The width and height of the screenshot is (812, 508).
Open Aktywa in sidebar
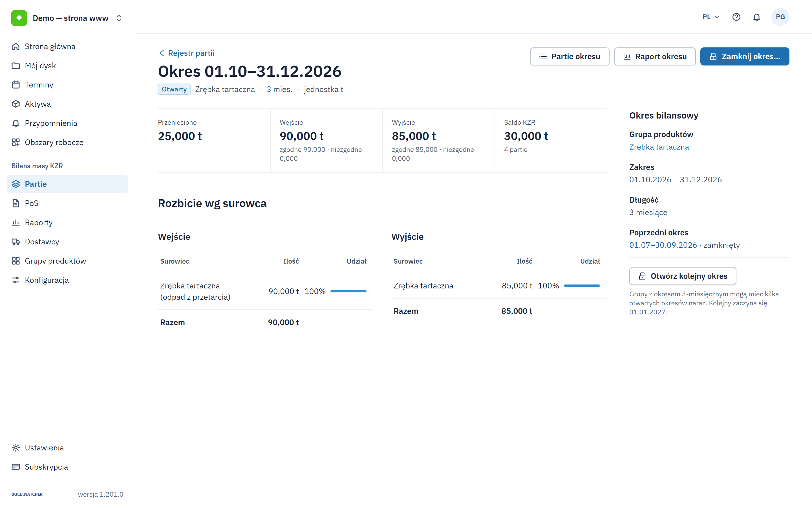tap(67, 104)
